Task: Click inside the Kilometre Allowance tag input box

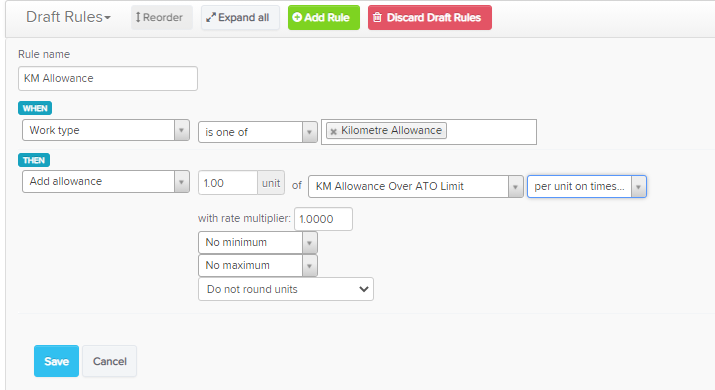Action: pos(490,132)
